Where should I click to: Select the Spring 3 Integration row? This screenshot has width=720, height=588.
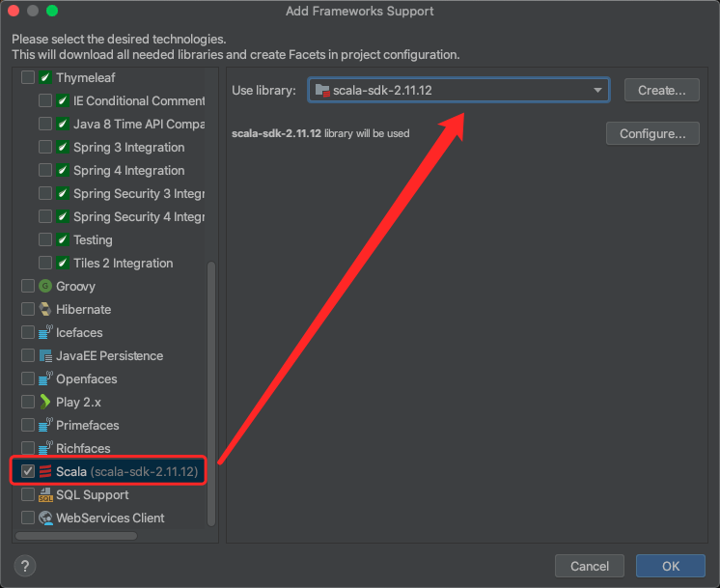click(x=109, y=147)
